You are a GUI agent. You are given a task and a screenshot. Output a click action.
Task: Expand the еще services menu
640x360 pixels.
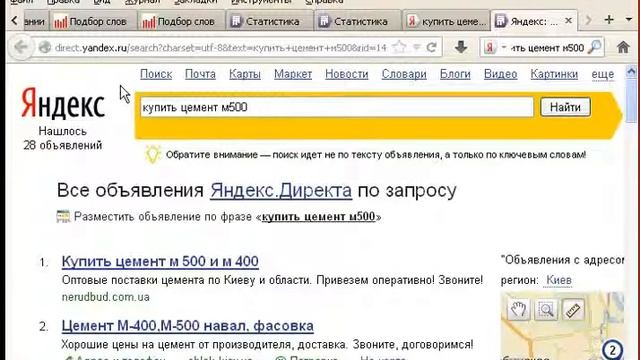coord(602,74)
